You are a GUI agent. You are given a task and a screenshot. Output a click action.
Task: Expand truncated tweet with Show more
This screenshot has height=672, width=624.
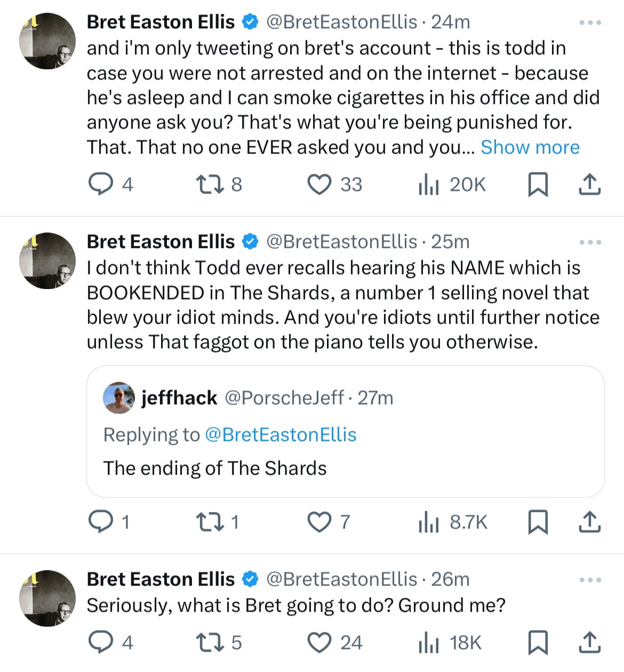(530, 147)
